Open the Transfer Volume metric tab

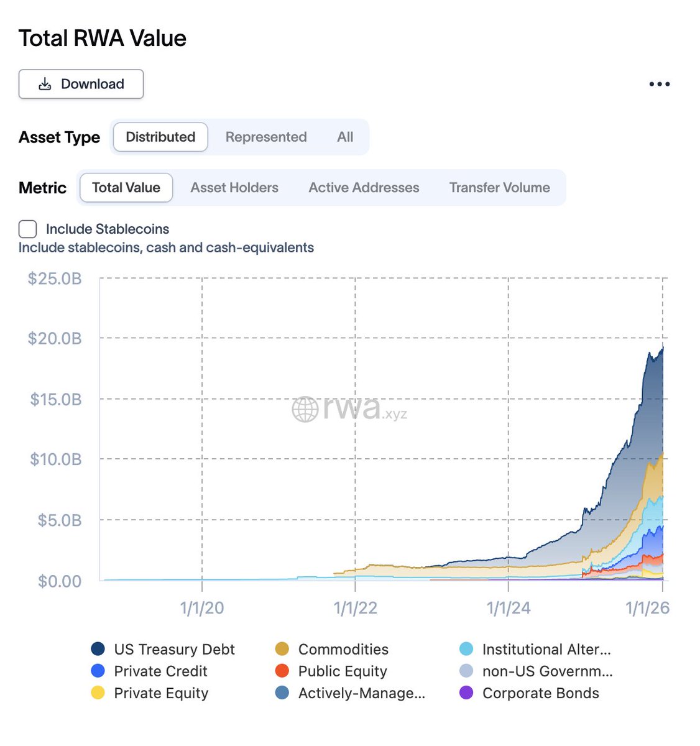499,187
